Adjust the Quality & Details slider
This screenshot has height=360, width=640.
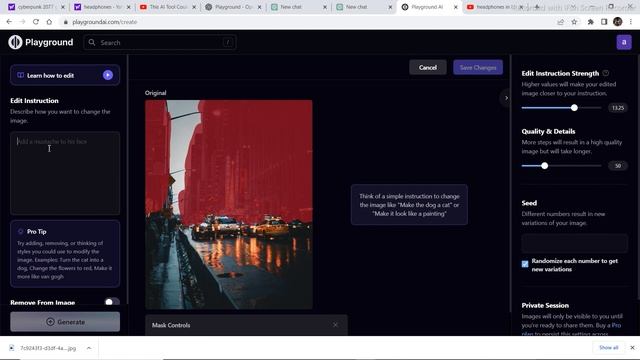[x=561, y=166]
